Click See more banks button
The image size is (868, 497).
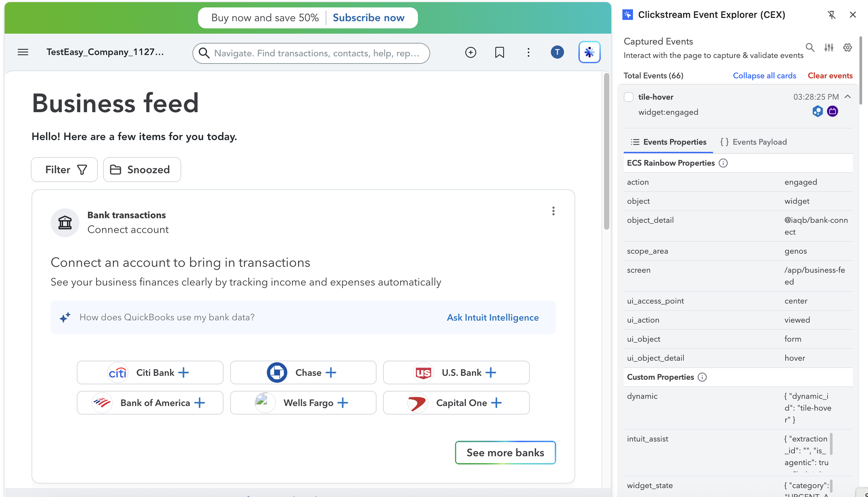pyautogui.click(x=505, y=453)
